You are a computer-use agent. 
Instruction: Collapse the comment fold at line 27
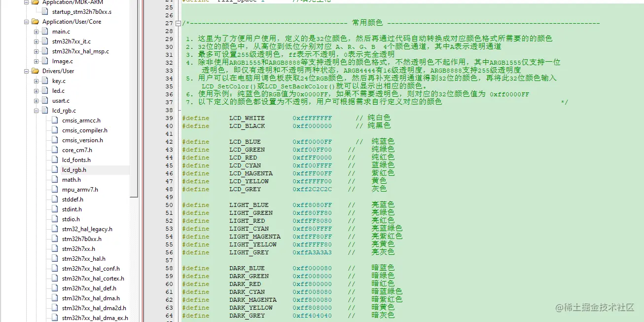click(x=178, y=23)
